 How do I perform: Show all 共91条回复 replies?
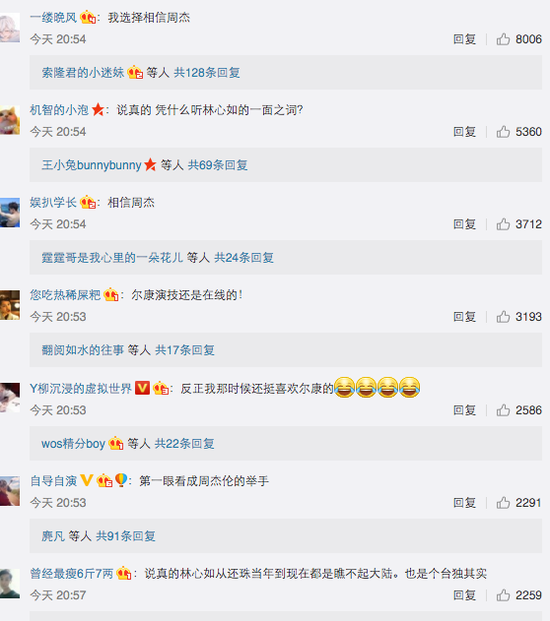tap(126, 536)
